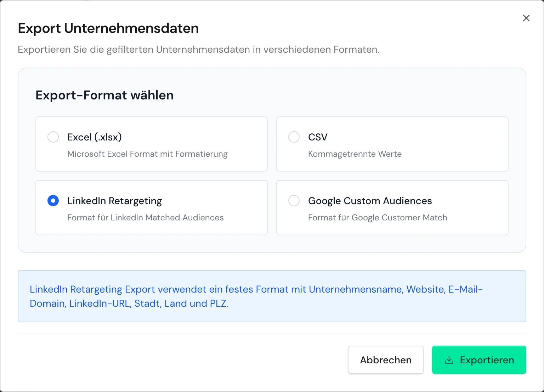Viewport: 544px width, 392px height.
Task: Click the "Format für Google Customer Match" text
Action: tap(378, 218)
